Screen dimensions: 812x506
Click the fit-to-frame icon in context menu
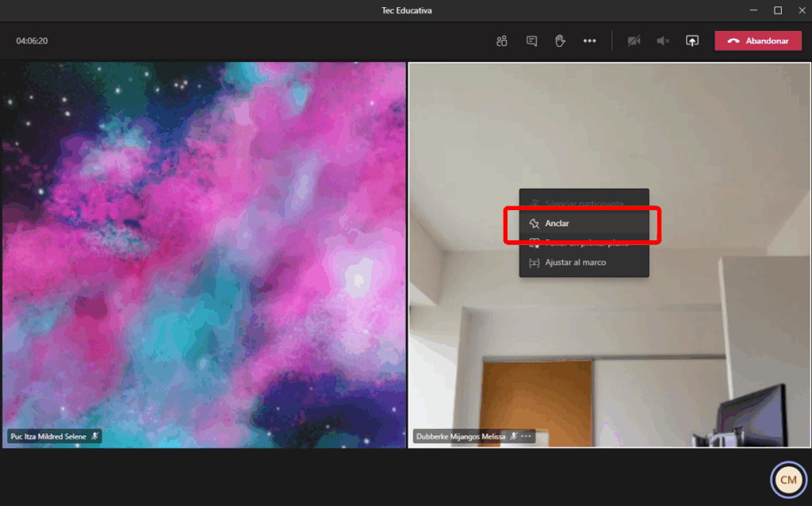[534, 263]
